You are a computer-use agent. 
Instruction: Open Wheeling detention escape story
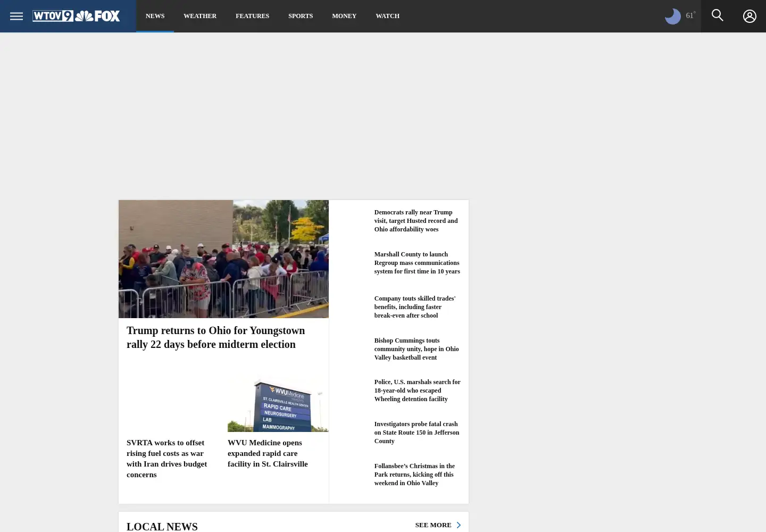coord(418,390)
